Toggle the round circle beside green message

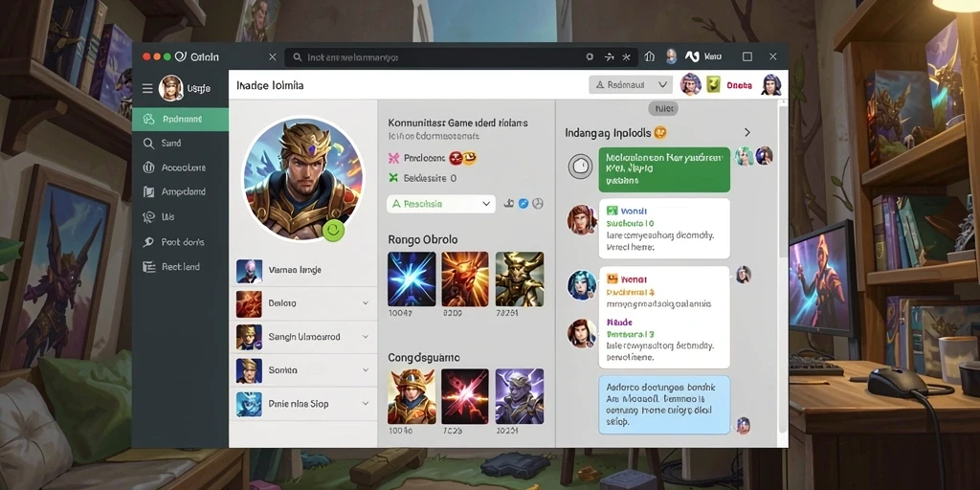[x=580, y=167]
